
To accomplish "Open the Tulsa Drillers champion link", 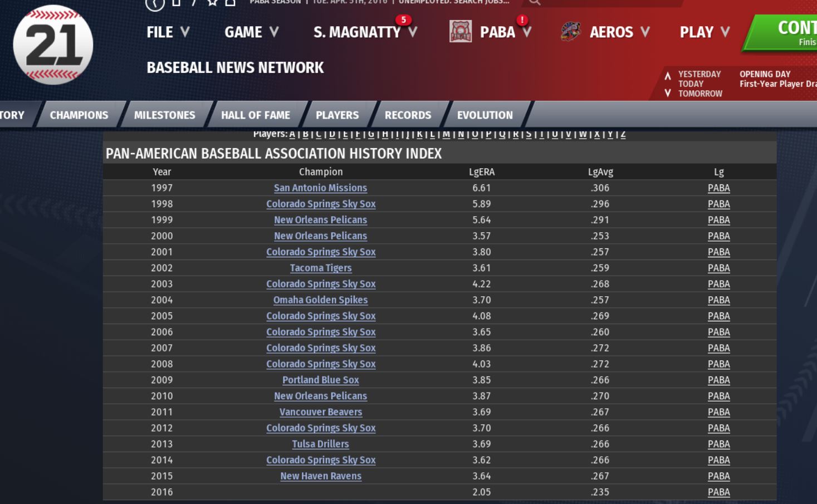I will (x=320, y=444).
